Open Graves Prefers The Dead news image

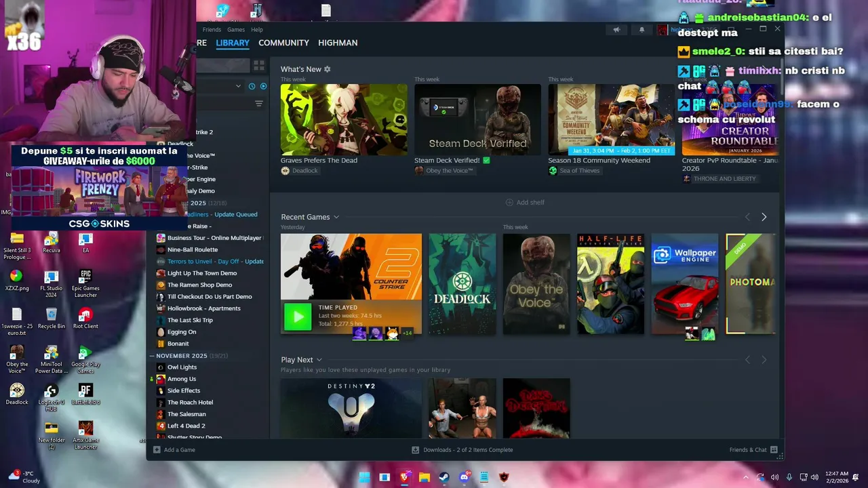(x=344, y=119)
